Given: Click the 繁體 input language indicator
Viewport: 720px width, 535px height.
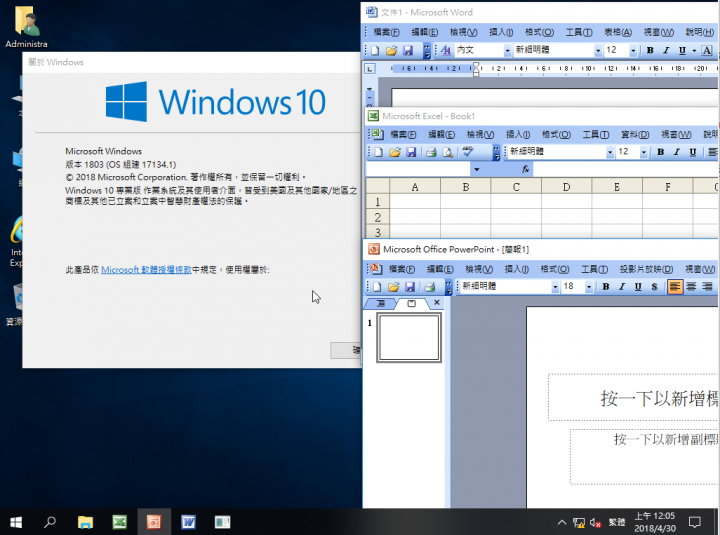Looking at the screenshot, I should point(617,522).
